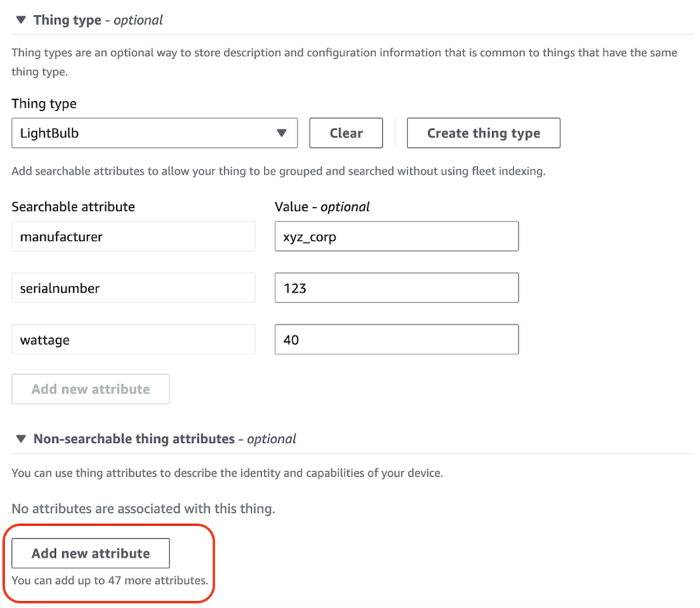Click the 'Searchable attribute' column label
The width and height of the screenshot is (700, 608).
(73, 207)
